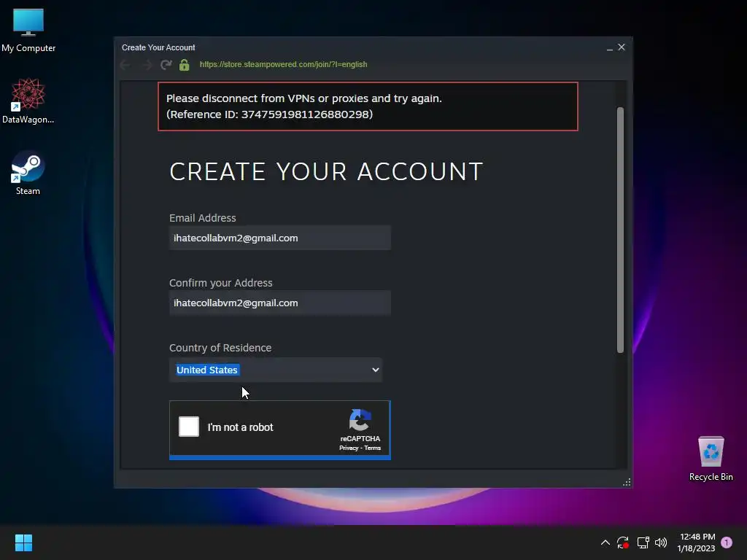747x560 pixels.
Task: Focus the Confirm your Address field
Action: tap(280, 303)
